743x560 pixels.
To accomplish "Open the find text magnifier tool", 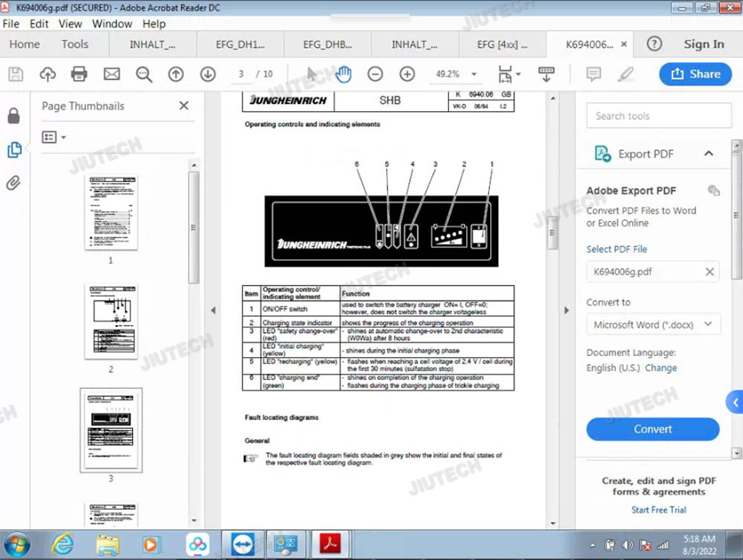I will pyautogui.click(x=144, y=74).
